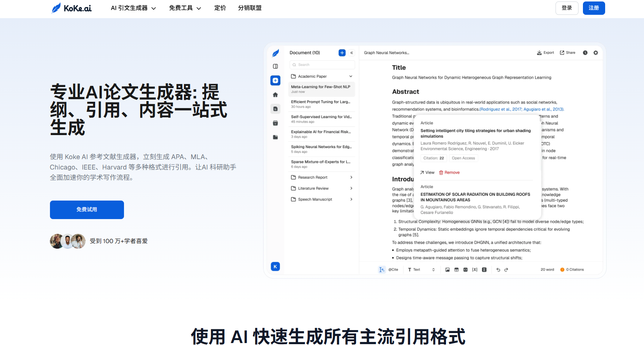Click the settings gear icon in the editor header

pos(596,53)
